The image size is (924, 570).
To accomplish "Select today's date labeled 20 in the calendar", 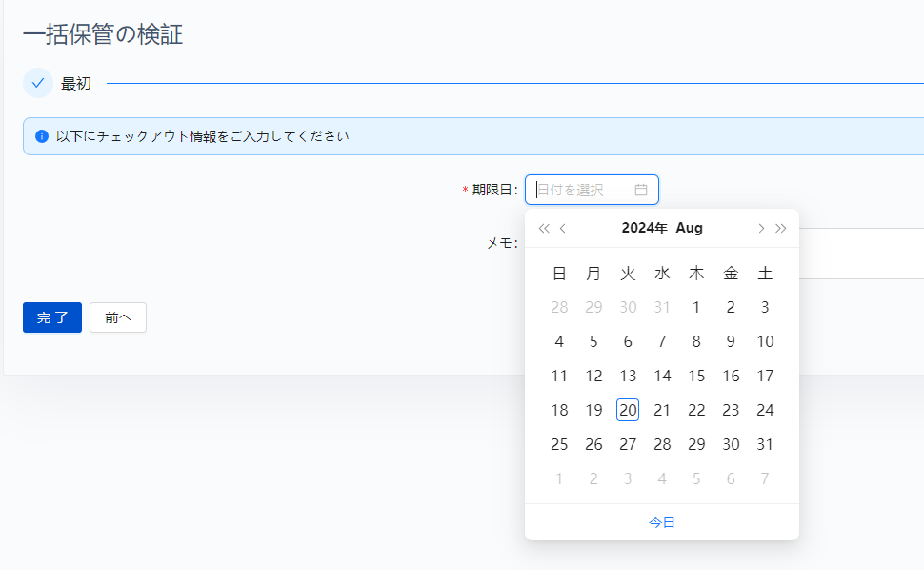I will pos(628,410).
